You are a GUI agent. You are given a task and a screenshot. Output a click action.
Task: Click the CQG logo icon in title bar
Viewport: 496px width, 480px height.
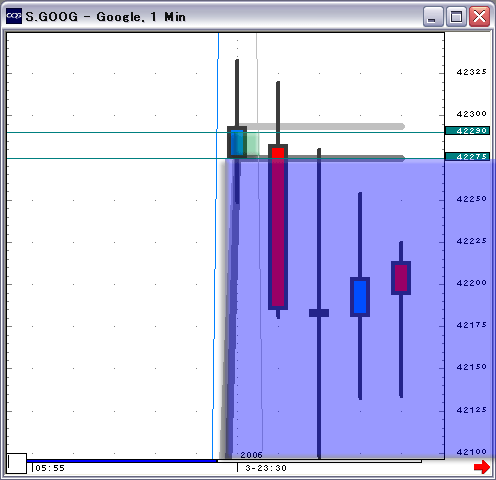14,16
